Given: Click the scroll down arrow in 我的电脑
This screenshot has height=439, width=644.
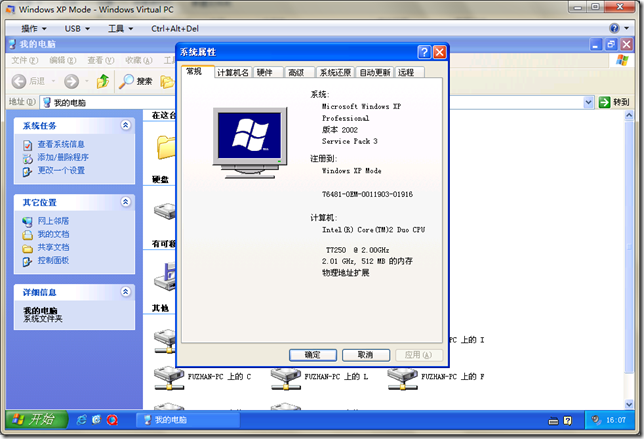Looking at the screenshot, I should pos(629,404).
